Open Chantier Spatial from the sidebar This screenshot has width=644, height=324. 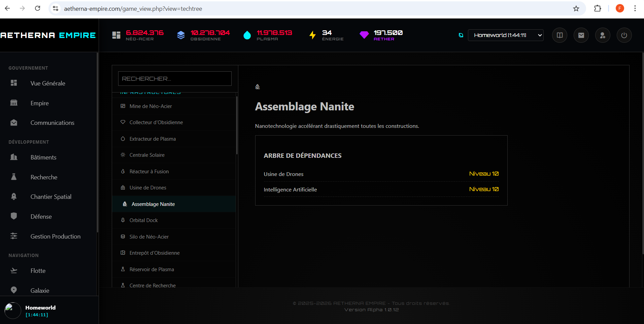pyautogui.click(x=51, y=197)
